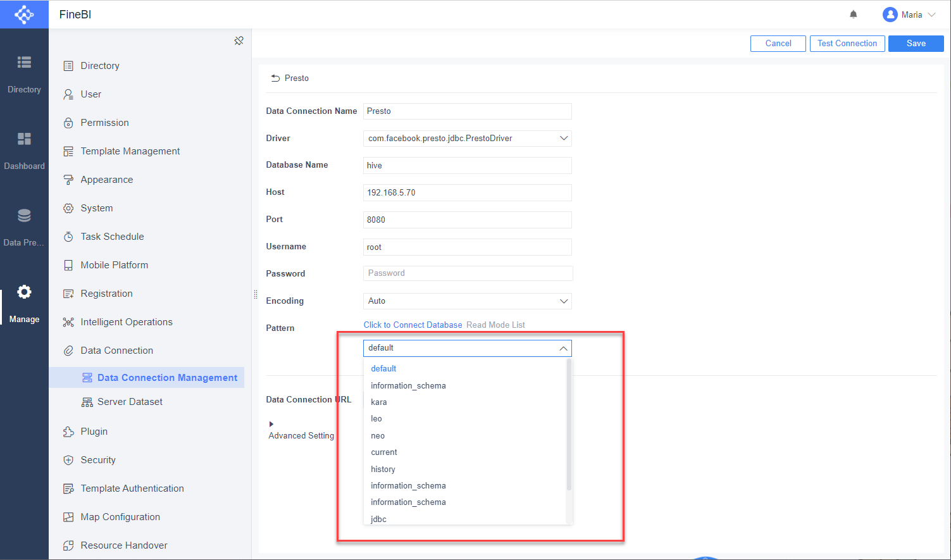Screen dimensions: 951x560
Task: Collapse the Pattern dropdown showing default
Action: click(468, 348)
